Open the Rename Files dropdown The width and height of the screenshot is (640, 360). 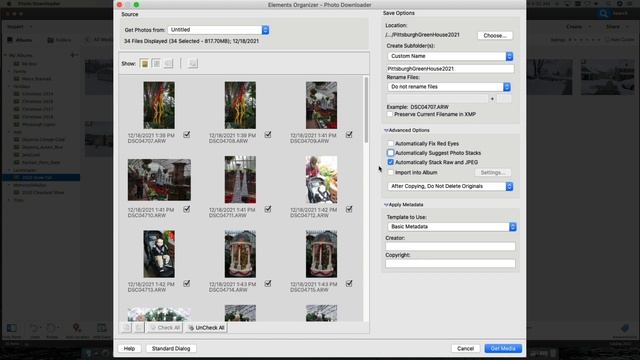449,87
